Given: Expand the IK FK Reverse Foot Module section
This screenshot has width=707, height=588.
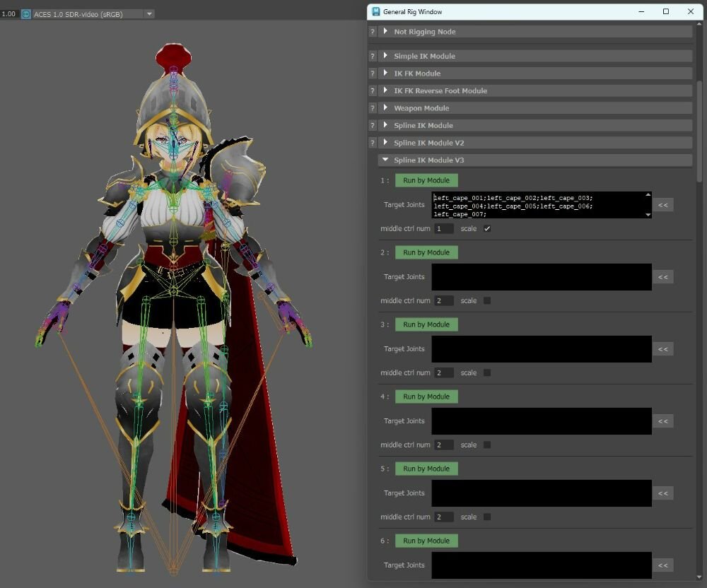Looking at the screenshot, I should click(x=385, y=91).
